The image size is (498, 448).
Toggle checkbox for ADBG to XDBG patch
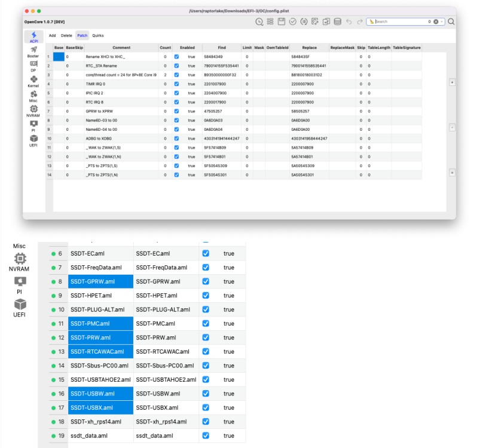[176, 139]
